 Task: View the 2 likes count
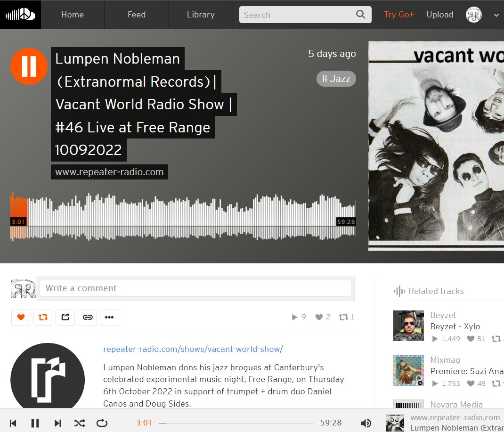click(x=323, y=317)
